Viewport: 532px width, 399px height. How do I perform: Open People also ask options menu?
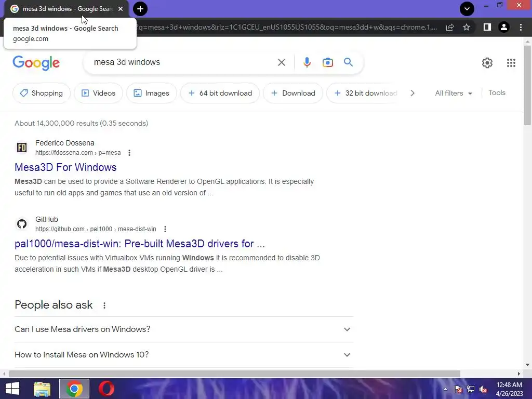[x=104, y=305]
